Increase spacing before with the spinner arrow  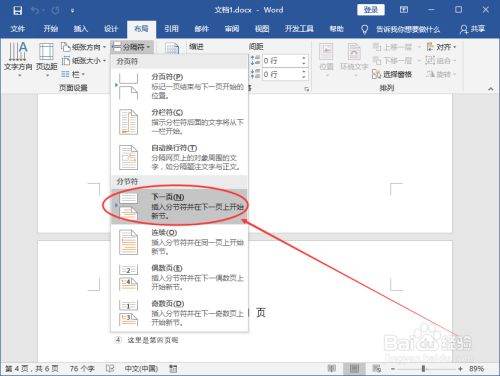tap(304, 58)
